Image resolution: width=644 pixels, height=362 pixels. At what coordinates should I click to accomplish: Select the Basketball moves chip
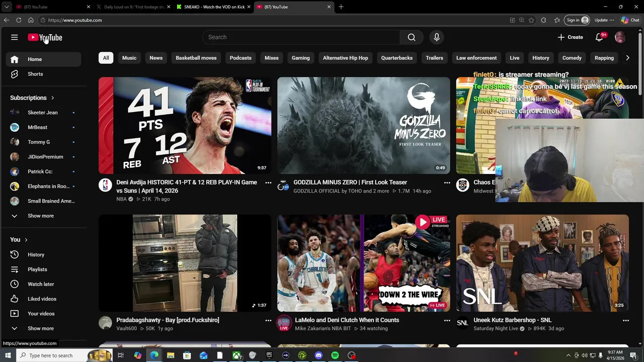(x=196, y=58)
